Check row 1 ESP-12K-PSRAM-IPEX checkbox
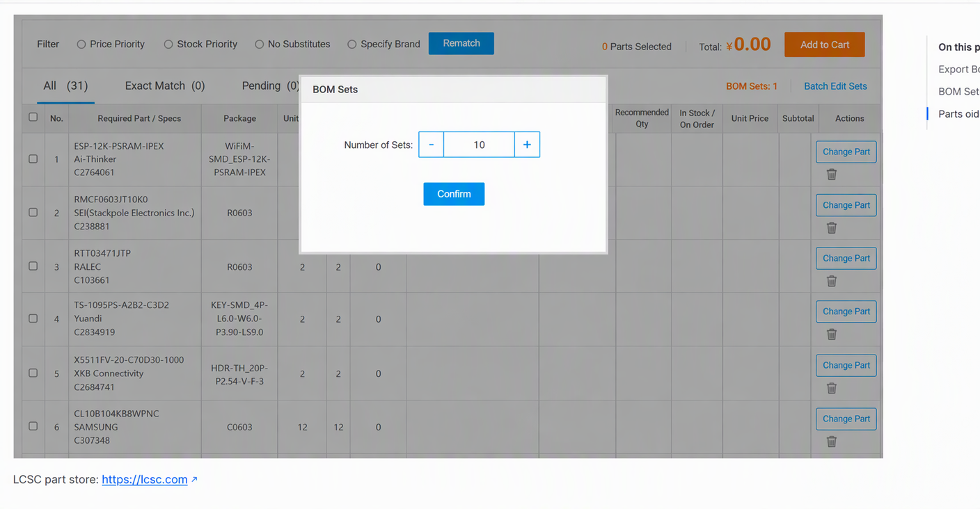Image resolution: width=980 pixels, height=509 pixels. point(33,159)
